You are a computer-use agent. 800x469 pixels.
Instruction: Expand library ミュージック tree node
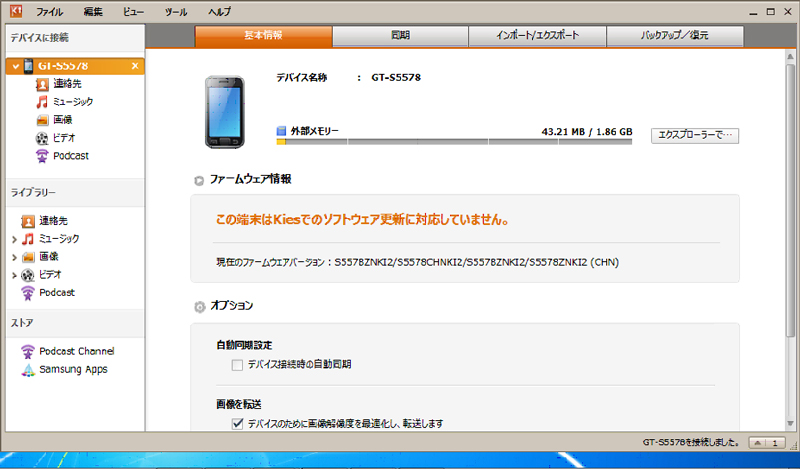click(14, 239)
